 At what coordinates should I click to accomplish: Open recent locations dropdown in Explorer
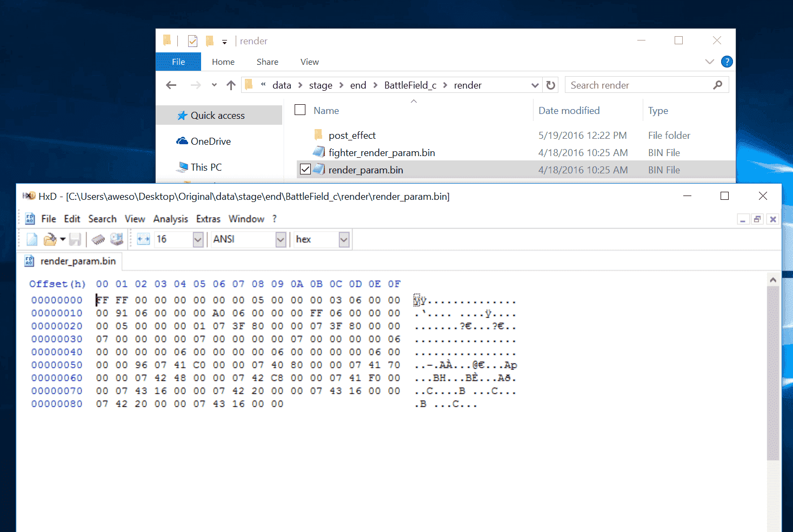[214, 85]
